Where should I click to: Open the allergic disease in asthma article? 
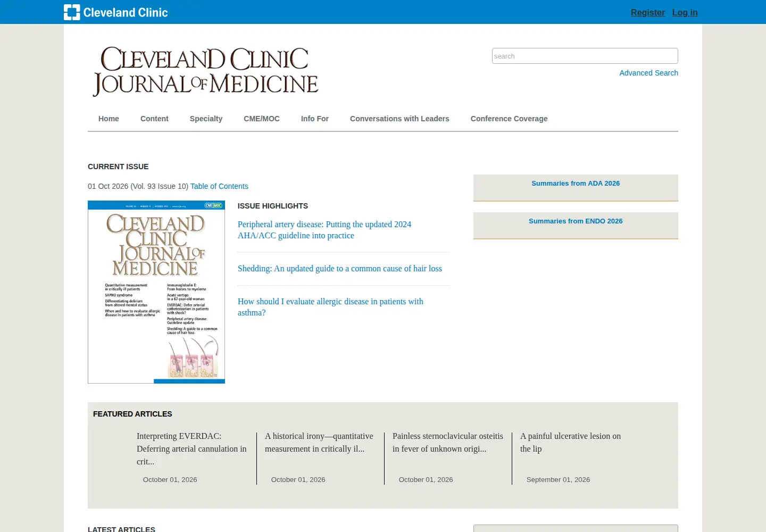coord(330,307)
